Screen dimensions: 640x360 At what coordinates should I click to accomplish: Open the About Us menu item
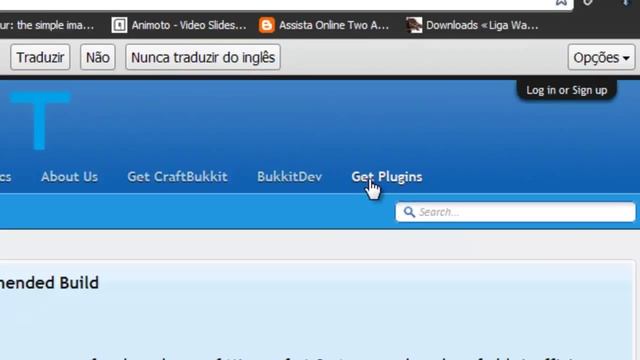(x=69, y=177)
